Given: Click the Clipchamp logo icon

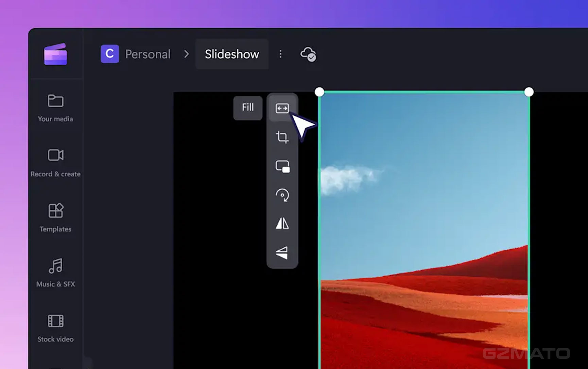Looking at the screenshot, I should point(55,54).
